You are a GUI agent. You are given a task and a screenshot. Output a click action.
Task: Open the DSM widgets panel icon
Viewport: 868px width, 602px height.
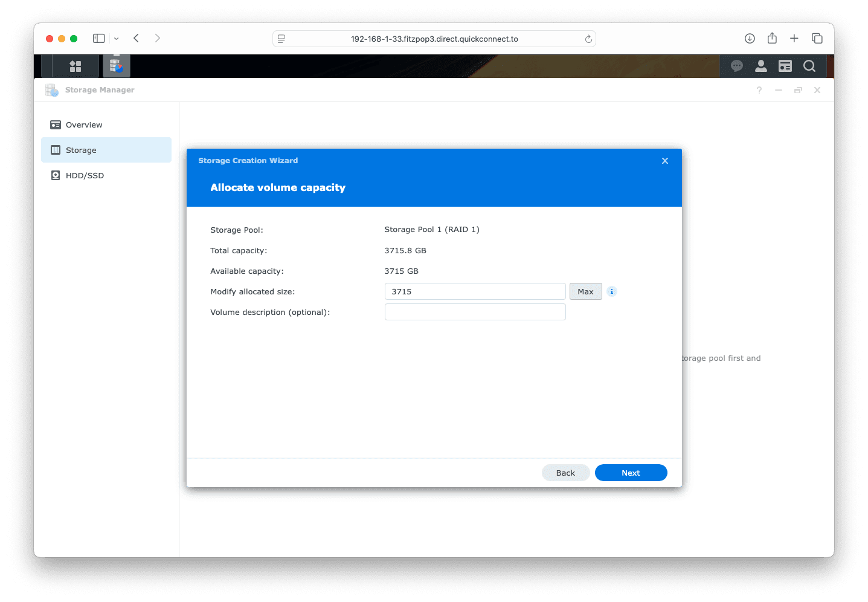tap(785, 66)
